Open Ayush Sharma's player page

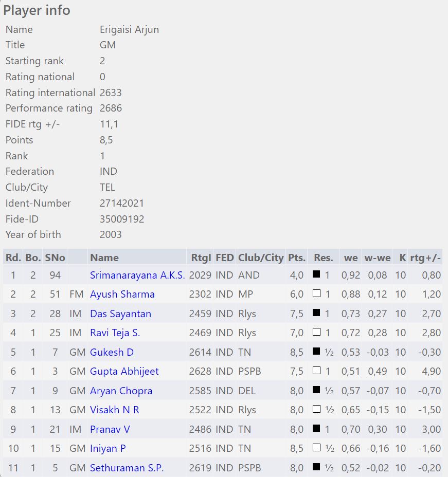click(x=122, y=295)
